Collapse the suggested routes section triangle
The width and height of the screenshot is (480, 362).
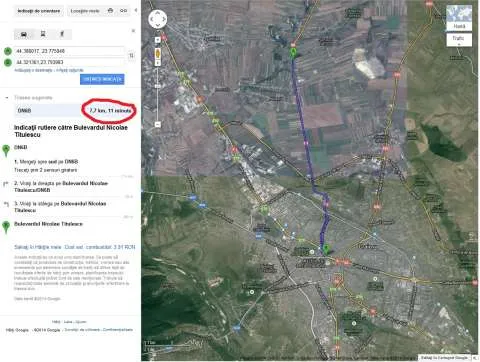coord(7,98)
